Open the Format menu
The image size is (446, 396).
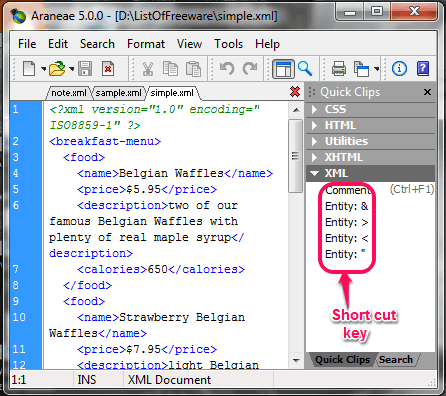pyautogui.click(x=146, y=44)
